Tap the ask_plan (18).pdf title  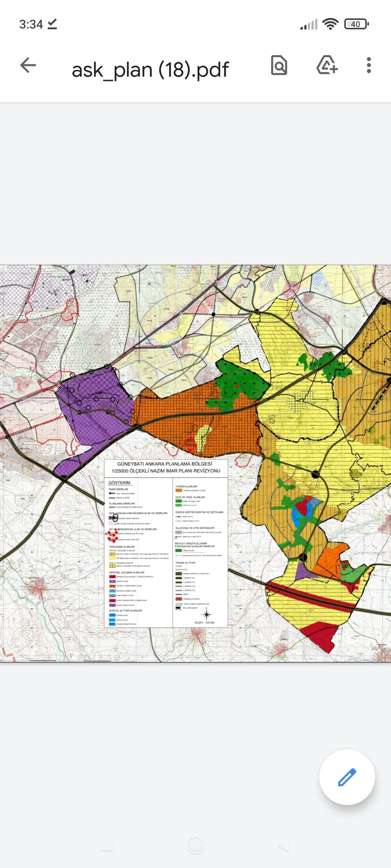pos(150,70)
